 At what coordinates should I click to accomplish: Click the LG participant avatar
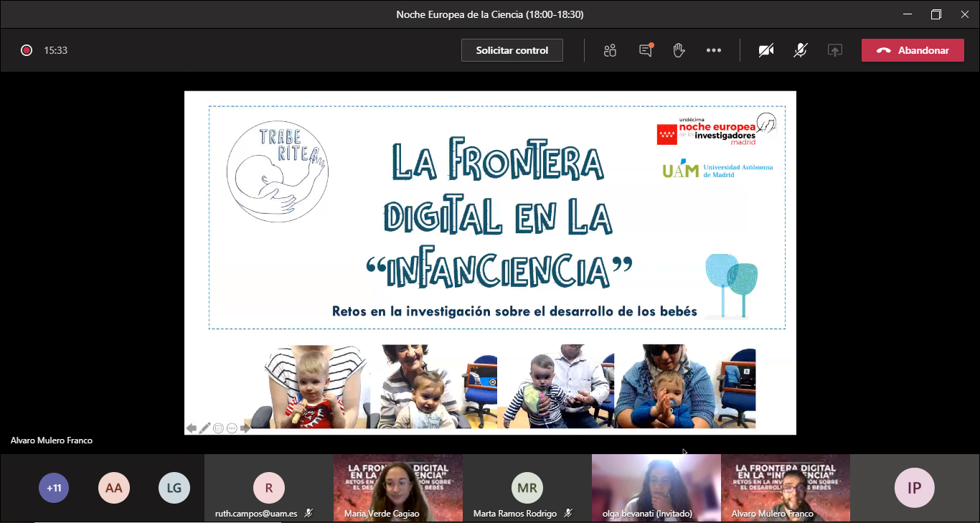174,489
